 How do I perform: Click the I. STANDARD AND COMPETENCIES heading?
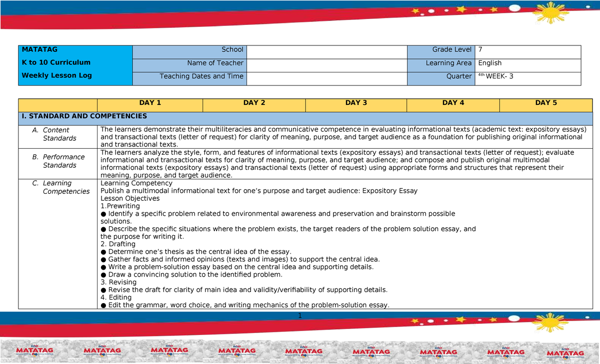coord(84,116)
